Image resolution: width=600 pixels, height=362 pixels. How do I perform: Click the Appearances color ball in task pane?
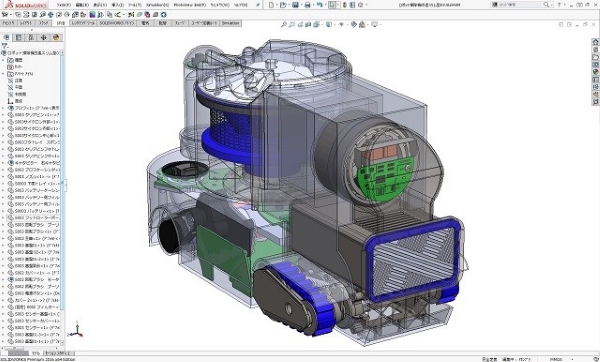(x=595, y=72)
